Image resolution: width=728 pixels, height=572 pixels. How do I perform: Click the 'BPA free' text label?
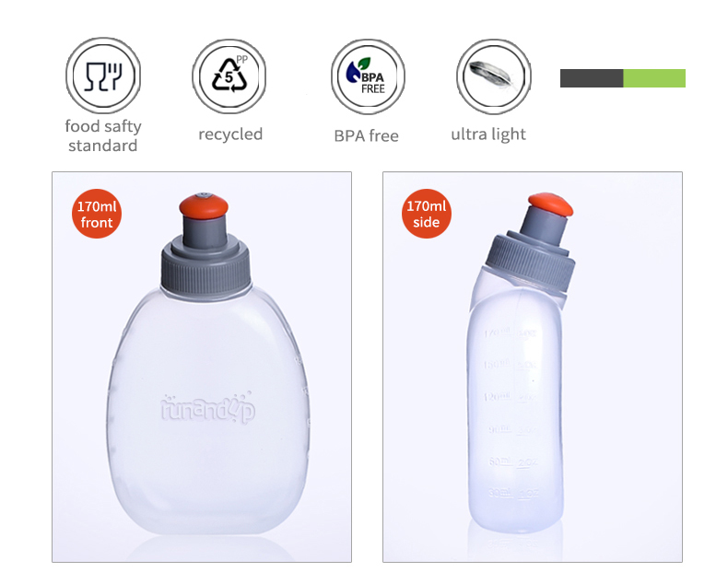[367, 135]
